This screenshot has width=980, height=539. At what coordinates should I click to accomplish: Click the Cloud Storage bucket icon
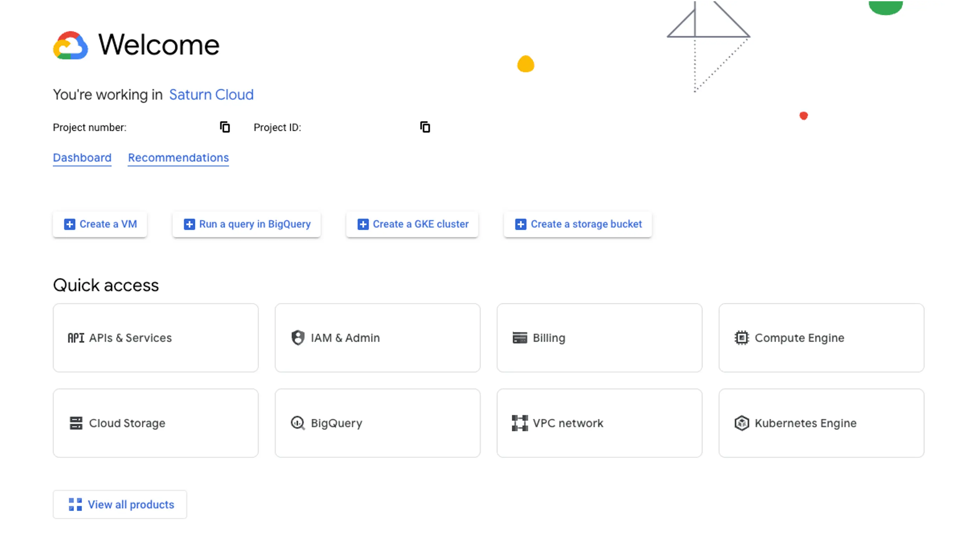point(76,423)
